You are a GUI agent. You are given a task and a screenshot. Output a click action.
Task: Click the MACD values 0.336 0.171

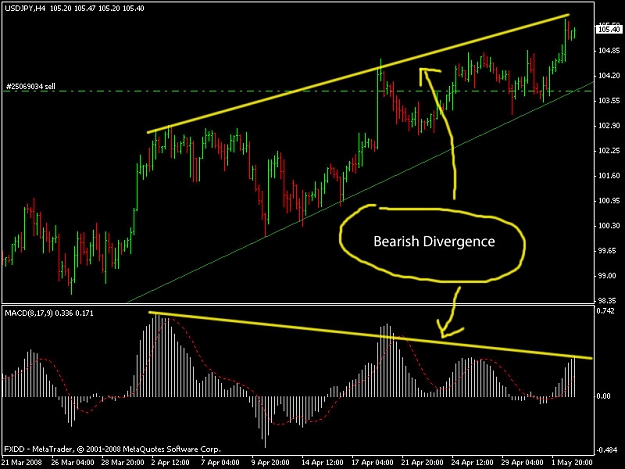(x=74, y=313)
